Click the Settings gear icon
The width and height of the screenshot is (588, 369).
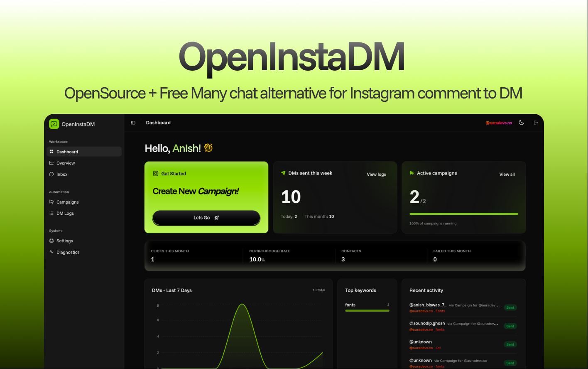point(51,241)
